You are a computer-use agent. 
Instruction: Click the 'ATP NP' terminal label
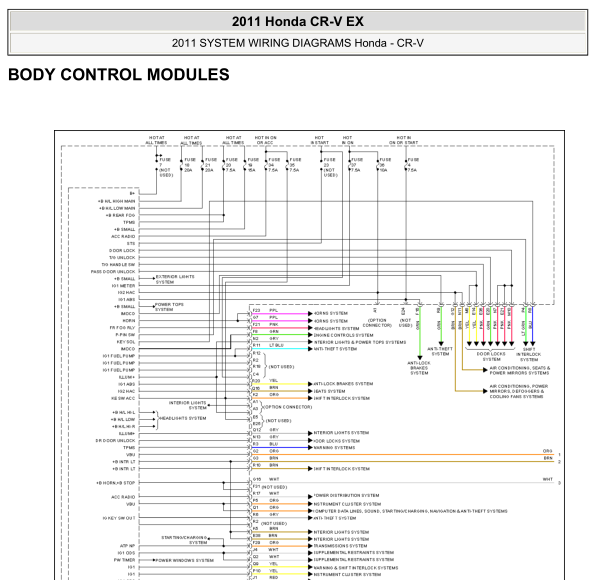pos(128,546)
